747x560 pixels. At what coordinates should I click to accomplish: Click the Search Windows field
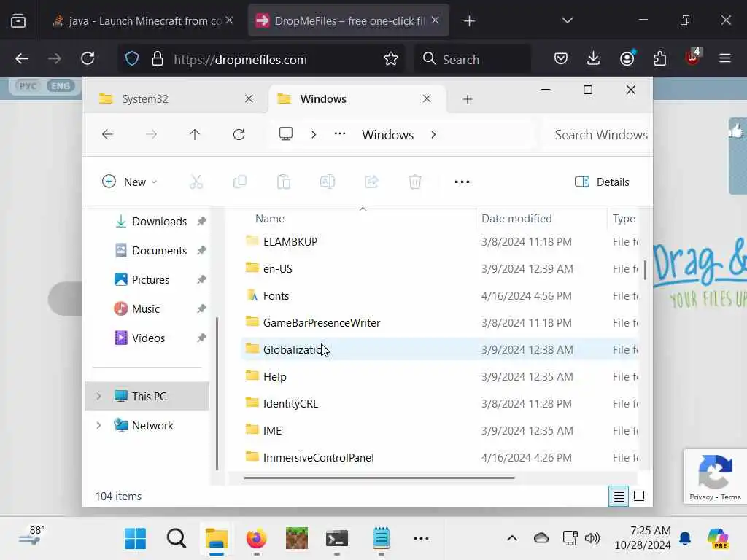pyautogui.click(x=598, y=135)
